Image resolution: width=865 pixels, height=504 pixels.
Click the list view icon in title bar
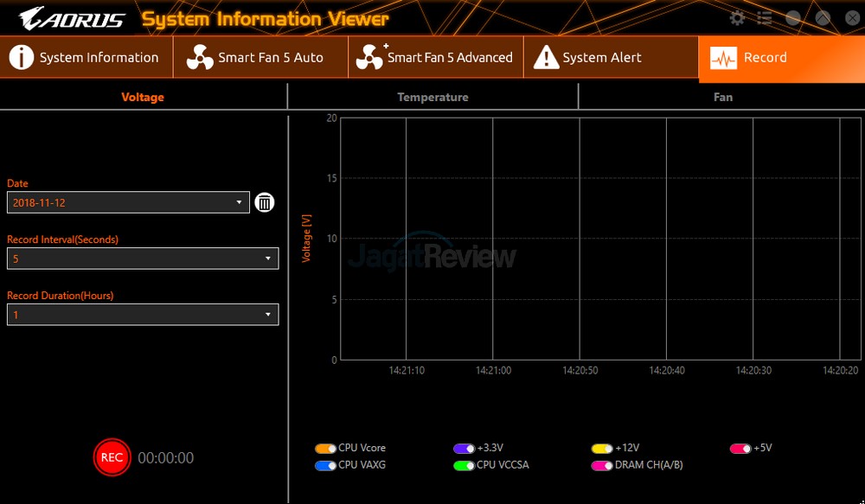[765, 18]
